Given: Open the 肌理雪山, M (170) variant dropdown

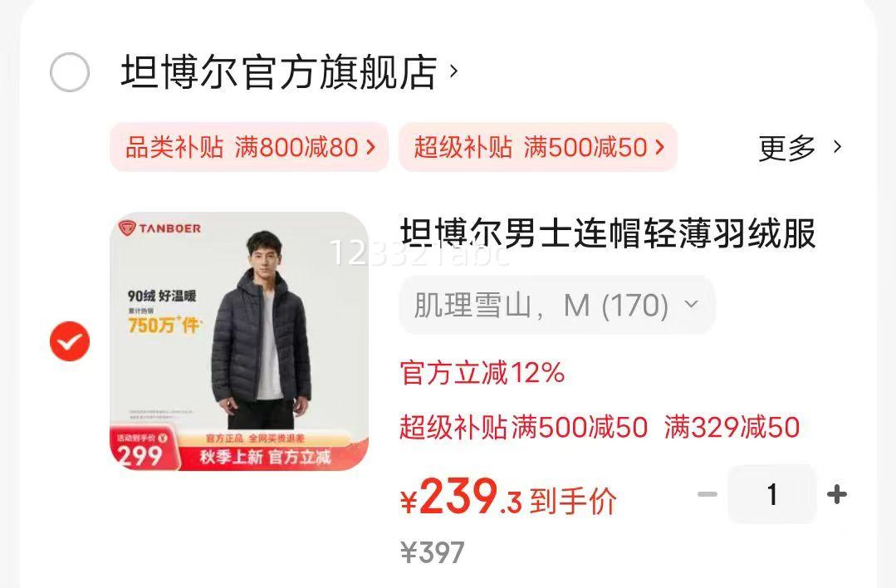Looking at the screenshot, I should (x=557, y=305).
